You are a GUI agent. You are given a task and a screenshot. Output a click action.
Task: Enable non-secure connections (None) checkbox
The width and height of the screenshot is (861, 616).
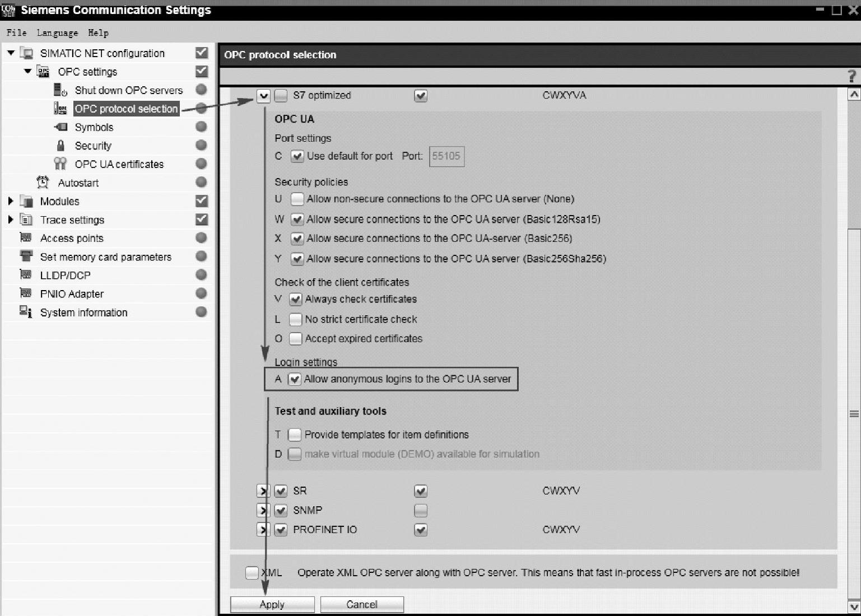297,199
